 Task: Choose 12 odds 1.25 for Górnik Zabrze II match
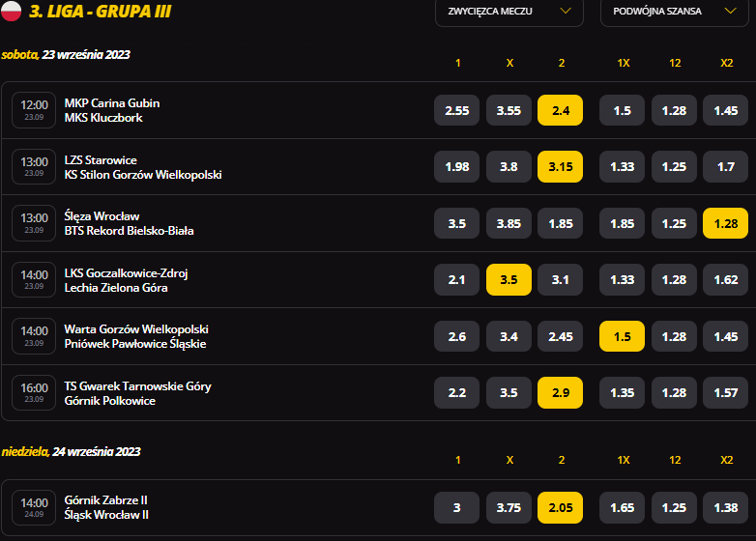(674, 507)
